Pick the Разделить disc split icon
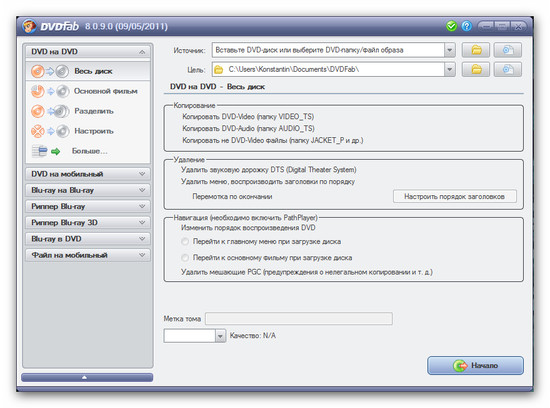 pos(49,111)
